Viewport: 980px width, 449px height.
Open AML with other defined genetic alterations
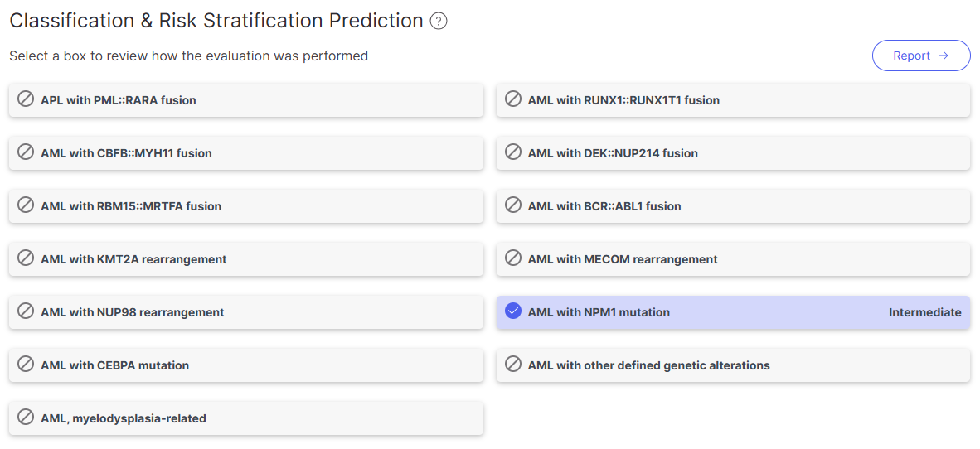(733, 365)
